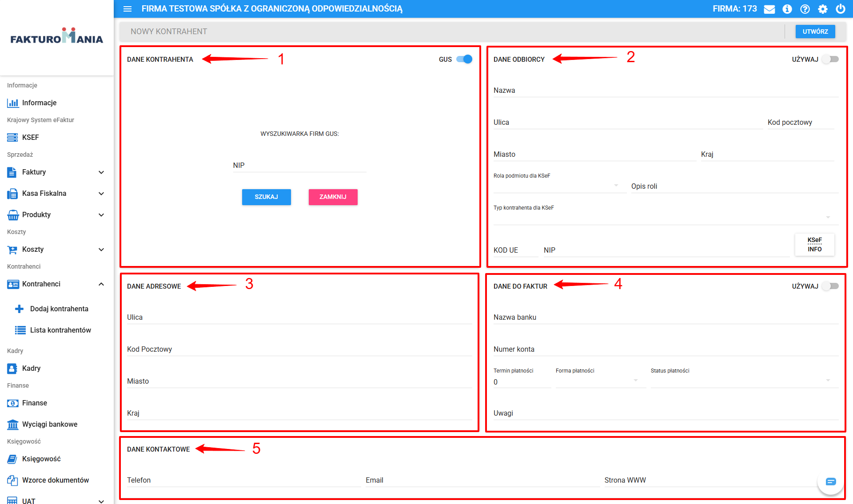This screenshot has width=853, height=504.
Task: Expand the Faktury sidebar menu
Action: click(101, 172)
